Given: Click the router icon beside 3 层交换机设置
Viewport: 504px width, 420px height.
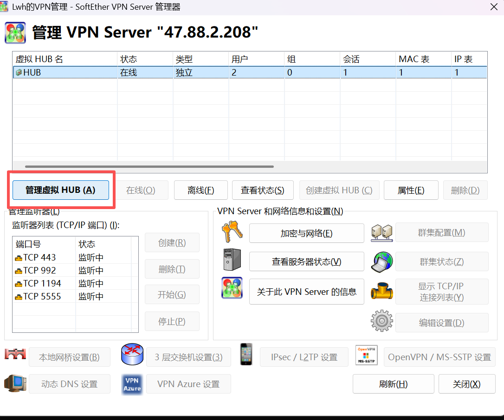Looking at the screenshot, I should pyautogui.click(x=133, y=356).
